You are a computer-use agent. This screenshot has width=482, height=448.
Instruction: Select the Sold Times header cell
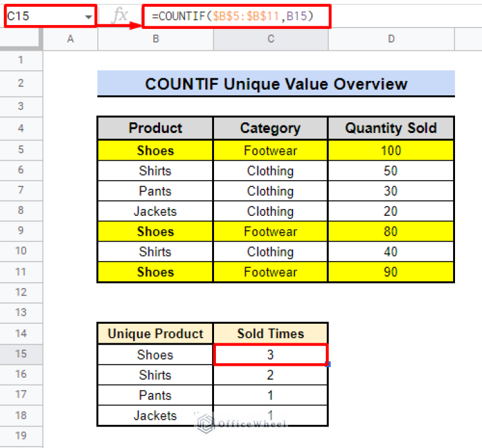tap(270, 333)
